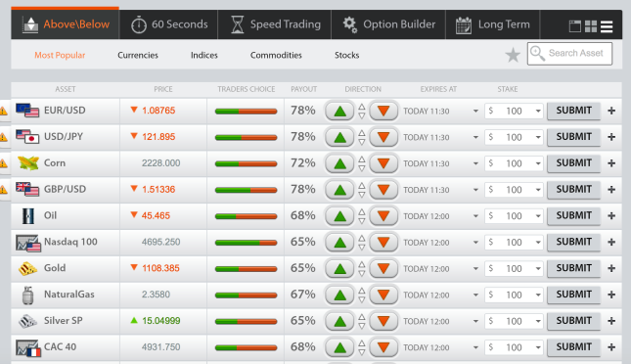The image size is (631, 364).
Task: Choose Below arrow for Gold
Action: (x=383, y=268)
